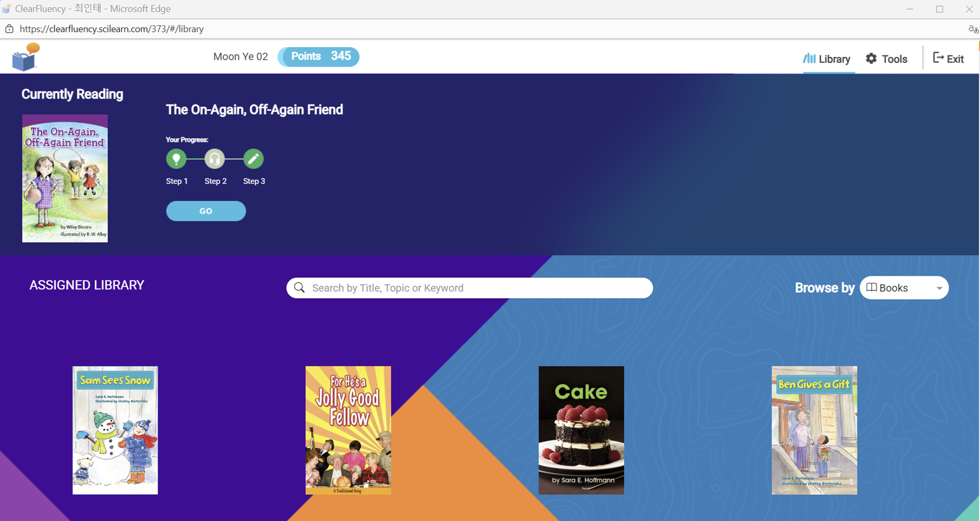Click the Exit door icon

click(x=938, y=58)
